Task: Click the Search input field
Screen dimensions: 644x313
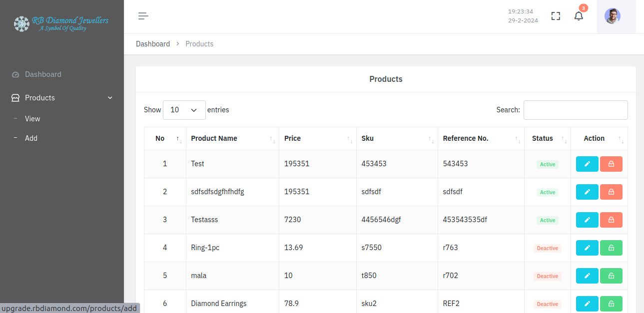Action: coord(575,110)
